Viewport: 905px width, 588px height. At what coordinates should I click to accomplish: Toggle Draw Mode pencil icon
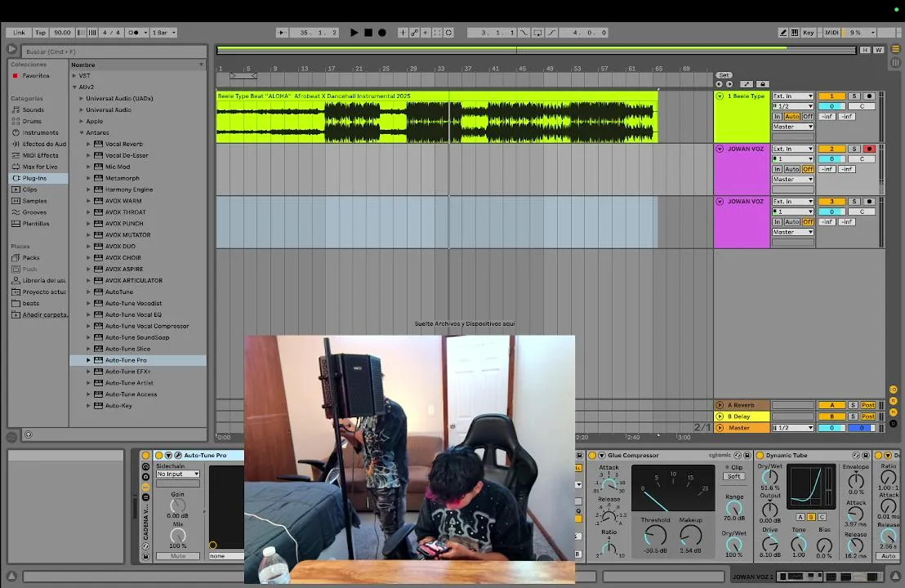(x=782, y=33)
